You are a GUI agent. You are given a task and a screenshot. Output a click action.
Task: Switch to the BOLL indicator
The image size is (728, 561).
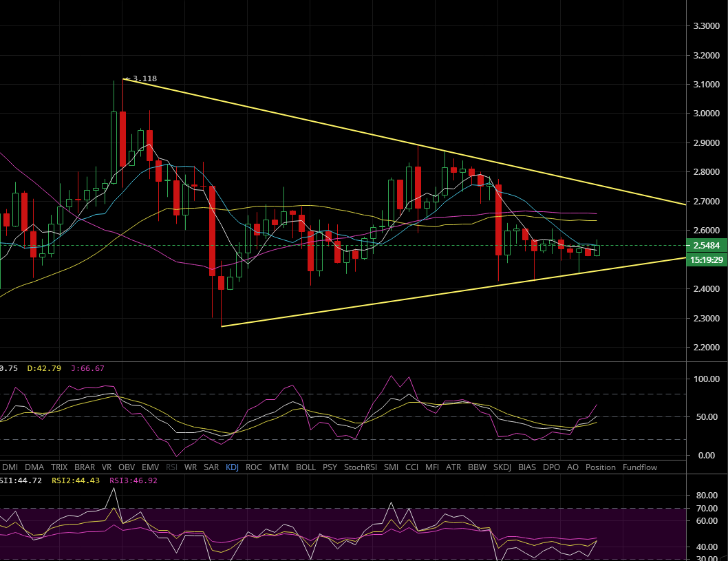(306, 467)
